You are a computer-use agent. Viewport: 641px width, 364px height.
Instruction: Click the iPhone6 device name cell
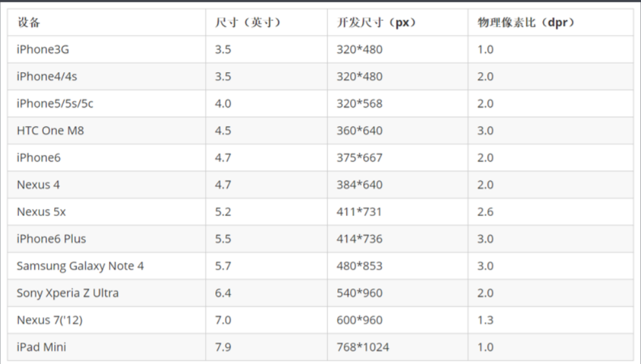pos(106,158)
